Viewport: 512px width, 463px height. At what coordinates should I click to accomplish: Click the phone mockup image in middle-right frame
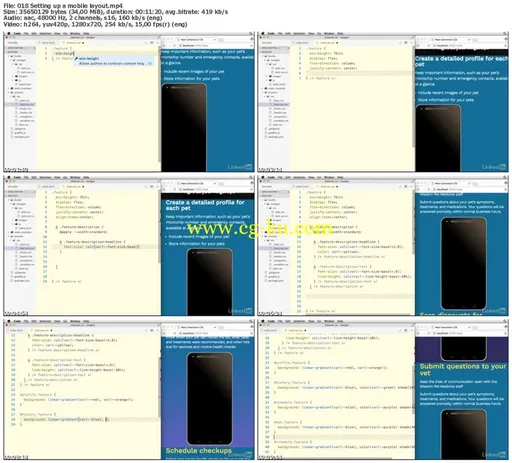pos(463,263)
